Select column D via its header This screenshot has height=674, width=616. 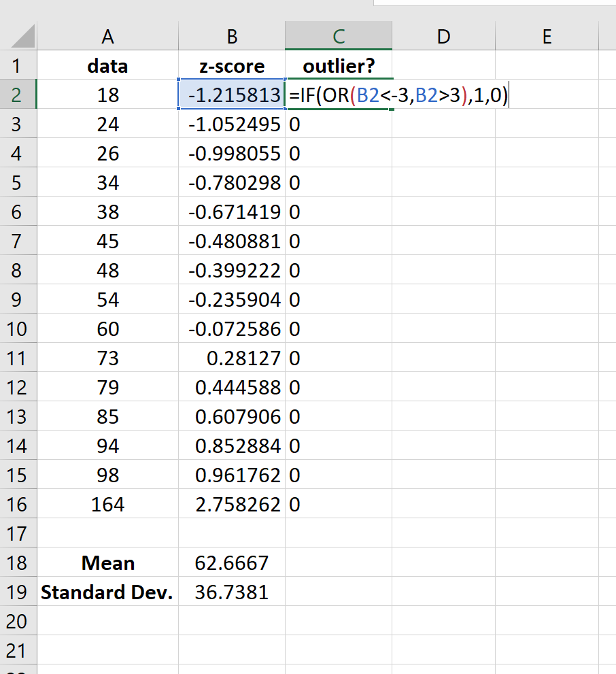tap(443, 35)
